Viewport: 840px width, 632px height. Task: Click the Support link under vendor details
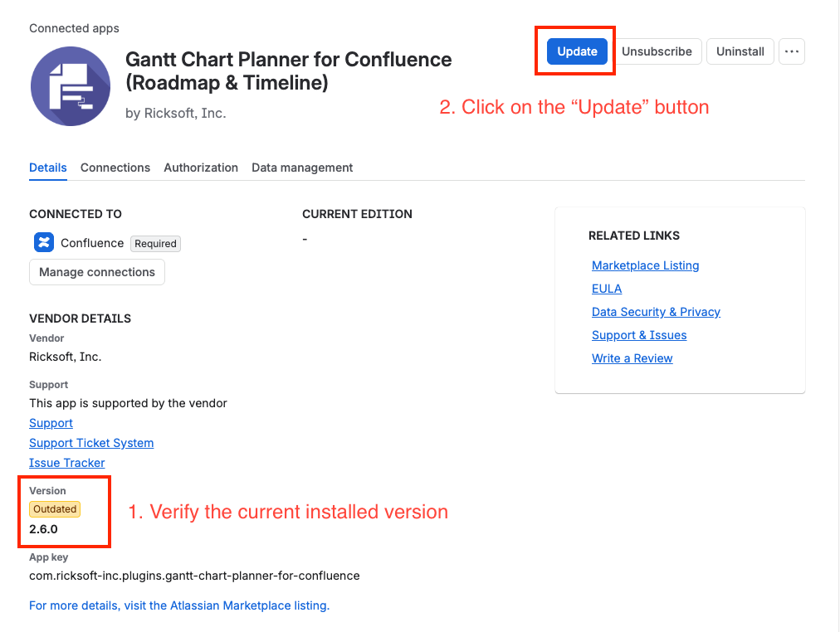click(x=51, y=423)
